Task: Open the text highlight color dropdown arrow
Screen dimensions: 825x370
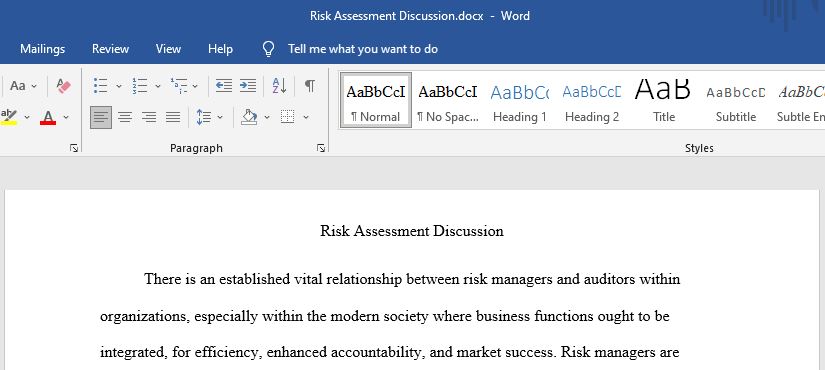Action: (27, 117)
